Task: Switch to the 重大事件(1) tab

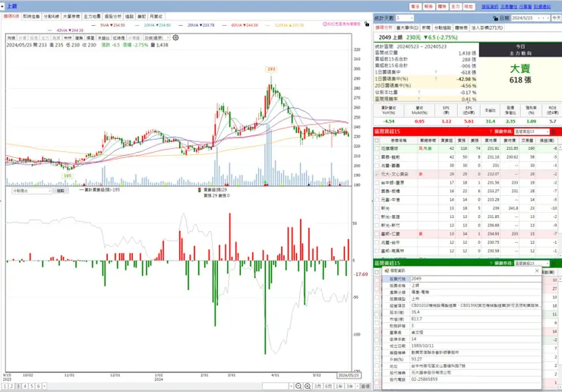Action: [407, 27]
